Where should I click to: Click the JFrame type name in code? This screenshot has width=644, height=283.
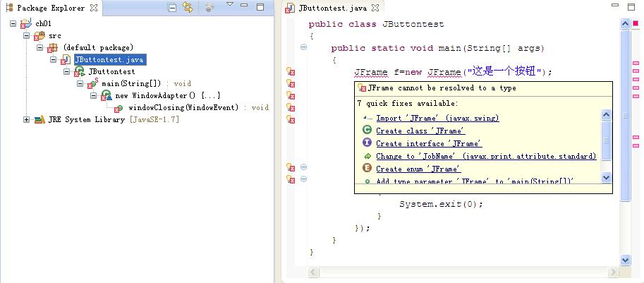tap(370, 72)
